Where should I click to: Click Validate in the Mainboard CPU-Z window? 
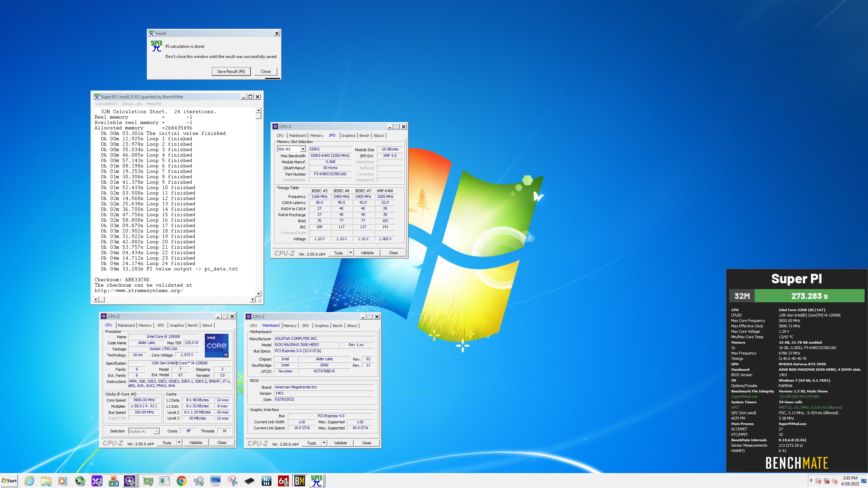coord(340,443)
